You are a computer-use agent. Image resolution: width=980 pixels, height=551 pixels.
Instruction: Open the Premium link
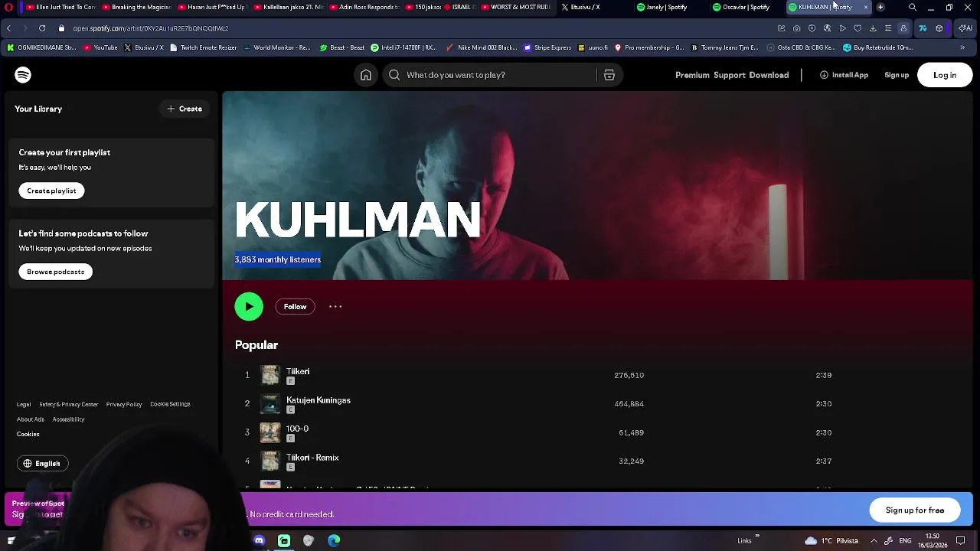coord(692,75)
